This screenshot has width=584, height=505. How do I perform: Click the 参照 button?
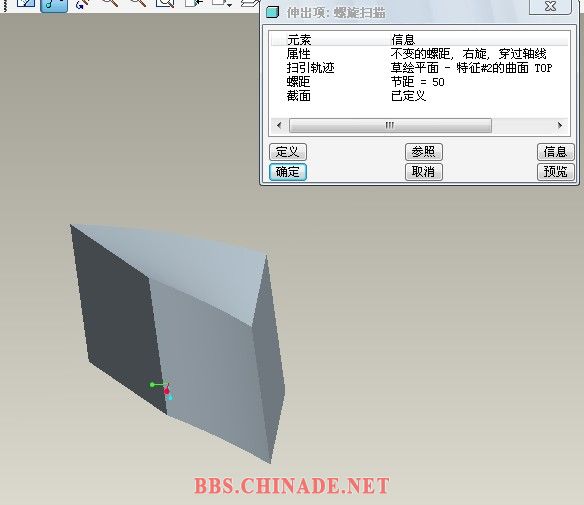pos(423,152)
